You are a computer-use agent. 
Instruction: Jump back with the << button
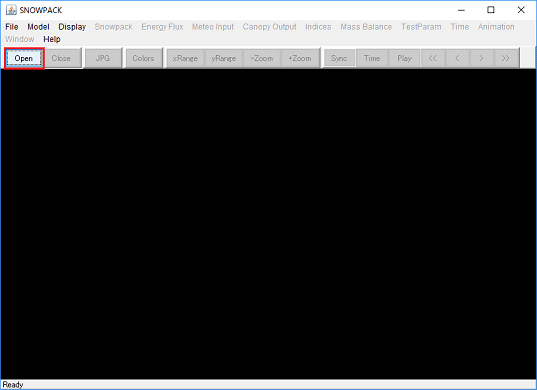pyautogui.click(x=433, y=58)
